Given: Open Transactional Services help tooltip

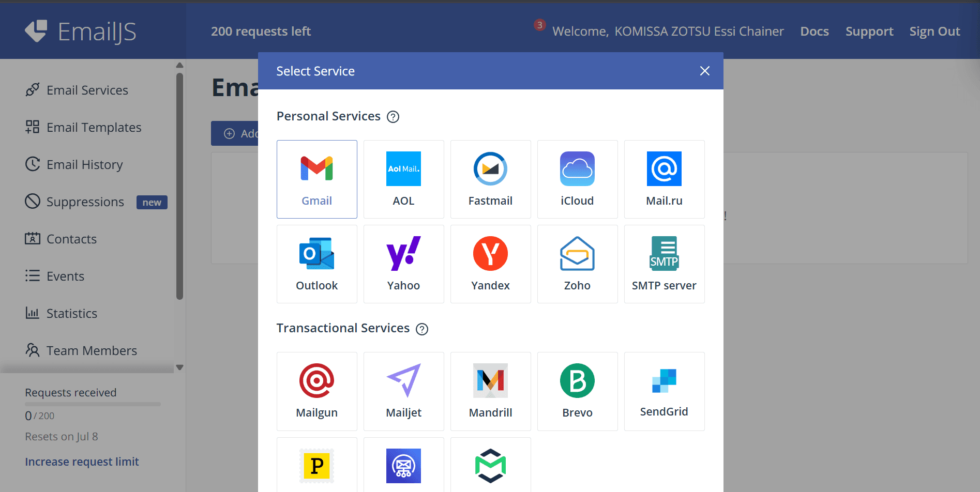Looking at the screenshot, I should tap(422, 329).
